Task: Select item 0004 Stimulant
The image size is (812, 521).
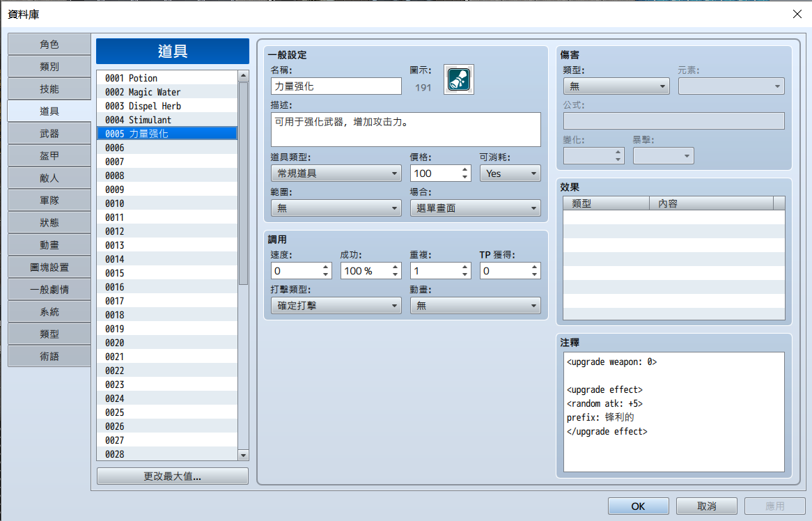Action: [167, 120]
